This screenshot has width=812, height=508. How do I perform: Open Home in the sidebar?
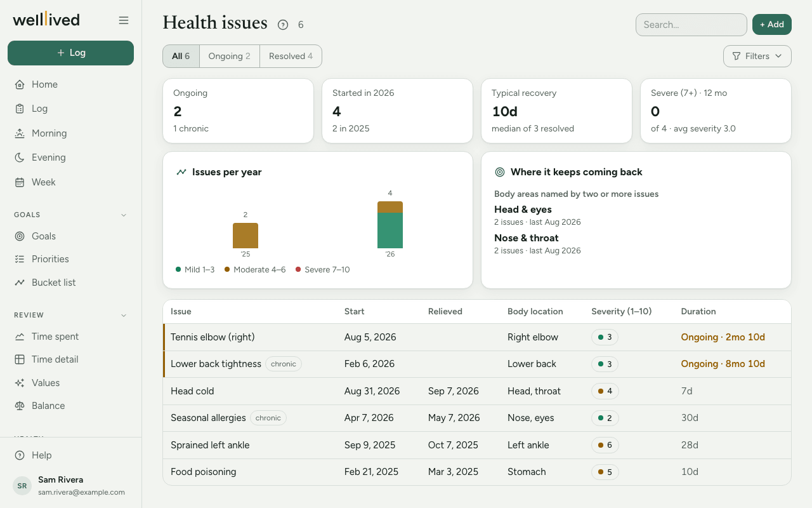pyautogui.click(x=70, y=84)
